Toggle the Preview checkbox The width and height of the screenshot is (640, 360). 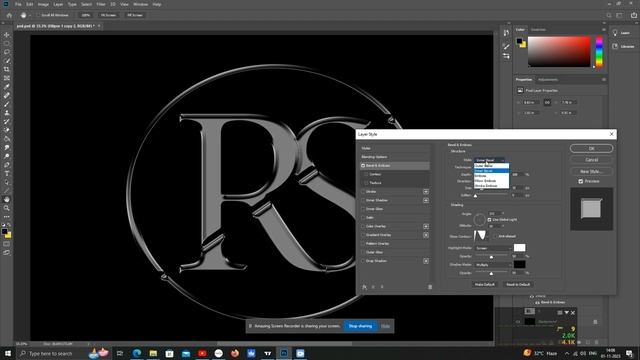click(581, 181)
